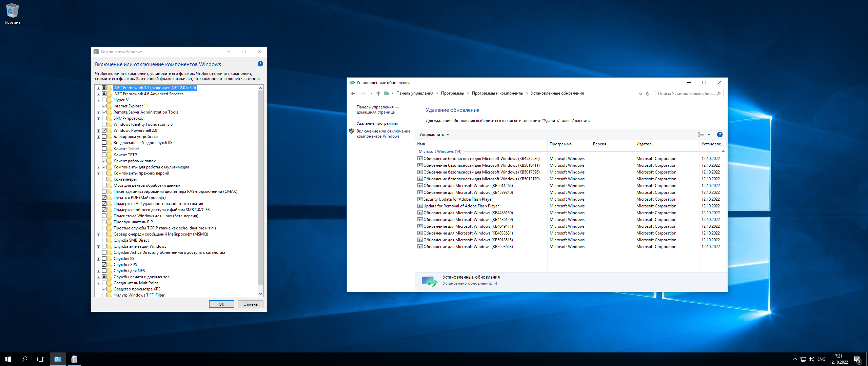Click the icon of update KB2693643
Image resolution: width=868 pixels, height=366 pixels.
420,247
